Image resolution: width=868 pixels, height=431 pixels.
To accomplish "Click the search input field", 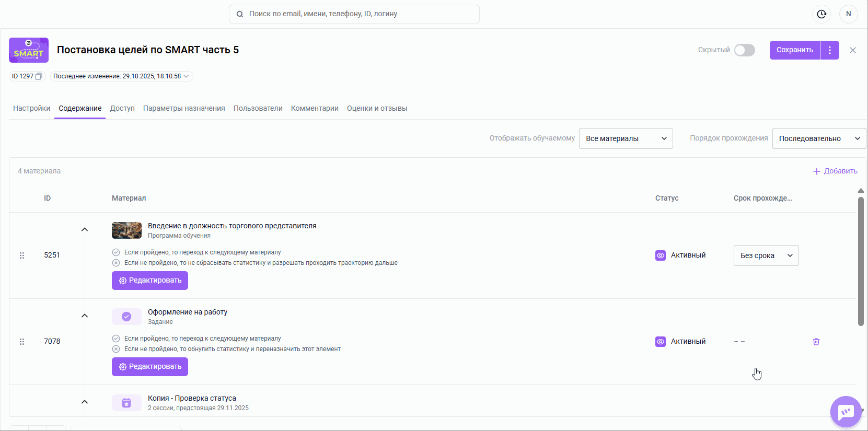I will 354,14.
